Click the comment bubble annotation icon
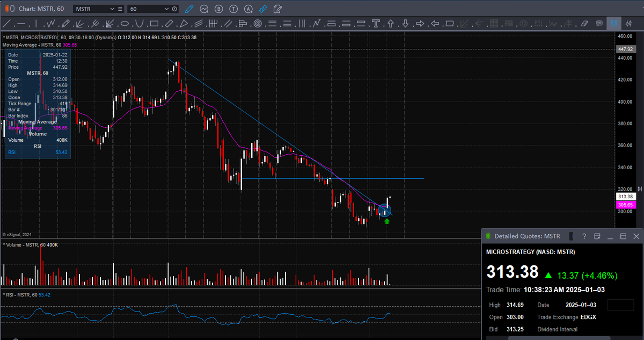This screenshot has height=340, width=644. point(599,24)
